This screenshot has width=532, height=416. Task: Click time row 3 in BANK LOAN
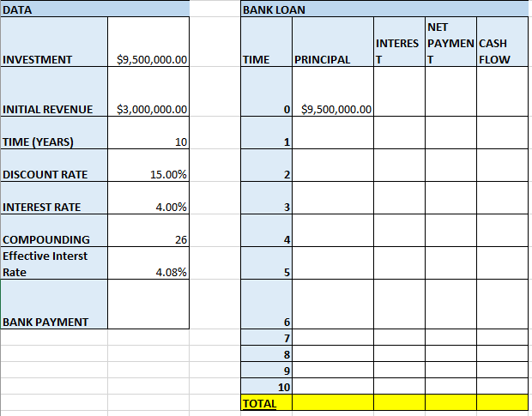pyautogui.click(x=266, y=197)
